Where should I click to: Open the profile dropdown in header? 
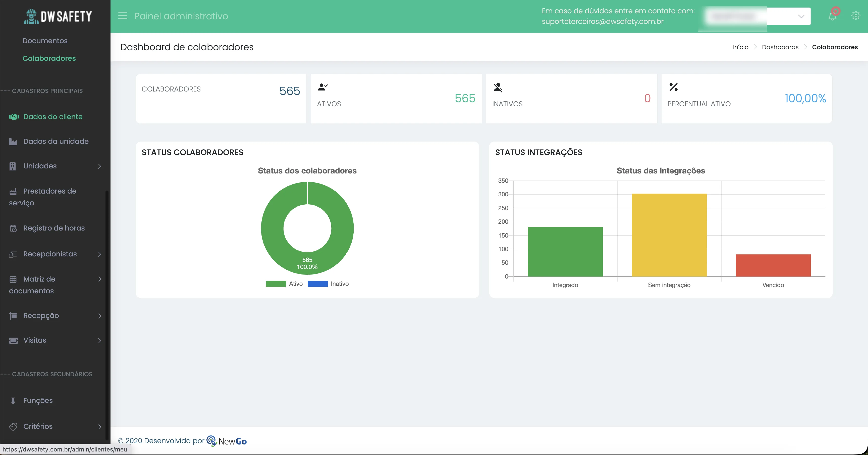tap(801, 16)
